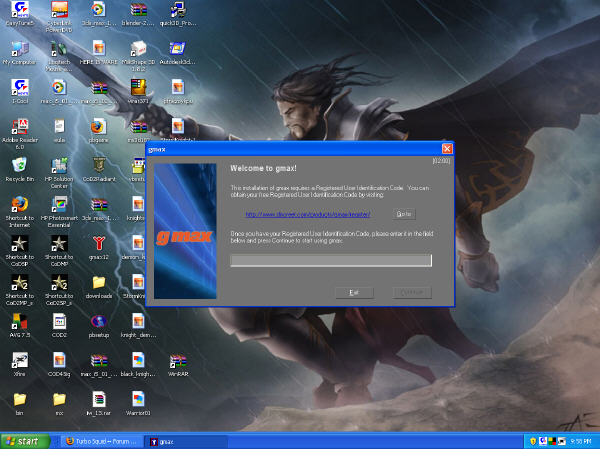The height and width of the screenshot is (468, 600).
Task: Launch CyberLink PowerDVD from the desktop
Action: pos(59,17)
